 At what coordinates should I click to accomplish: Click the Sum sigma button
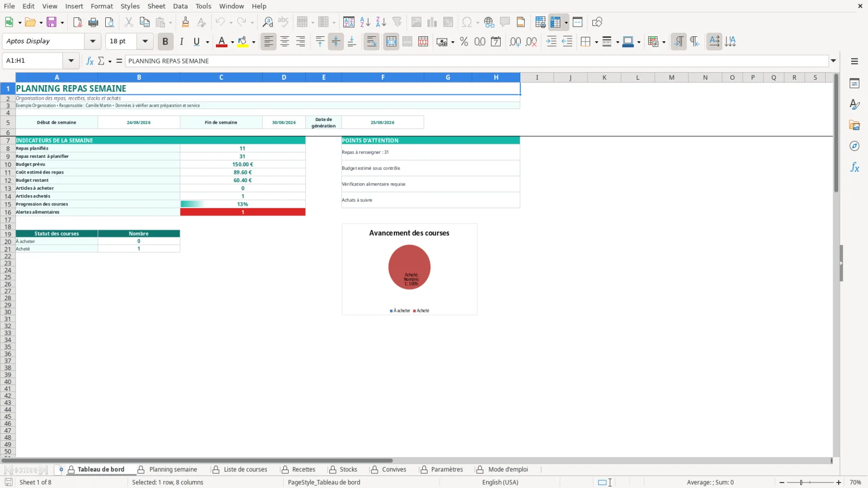[x=101, y=61]
